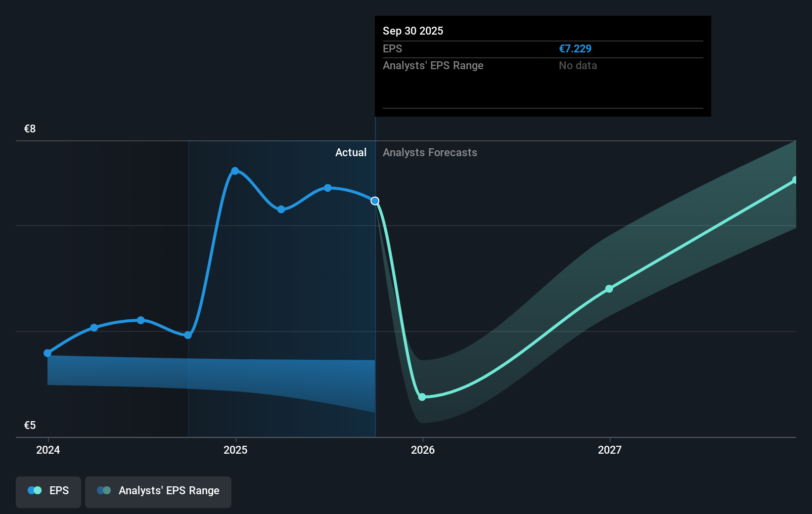This screenshot has height=514, width=812.
Task: Click the 2025 x-axis label
Action: coord(235,450)
